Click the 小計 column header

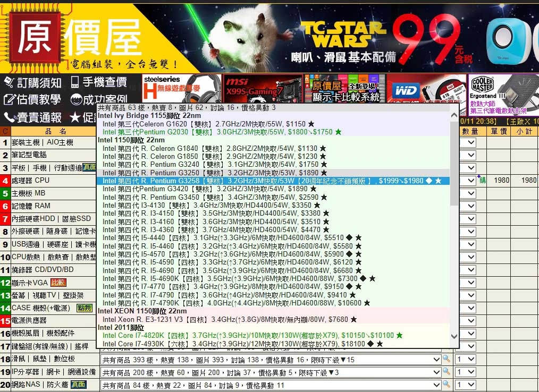click(x=525, y=131)
